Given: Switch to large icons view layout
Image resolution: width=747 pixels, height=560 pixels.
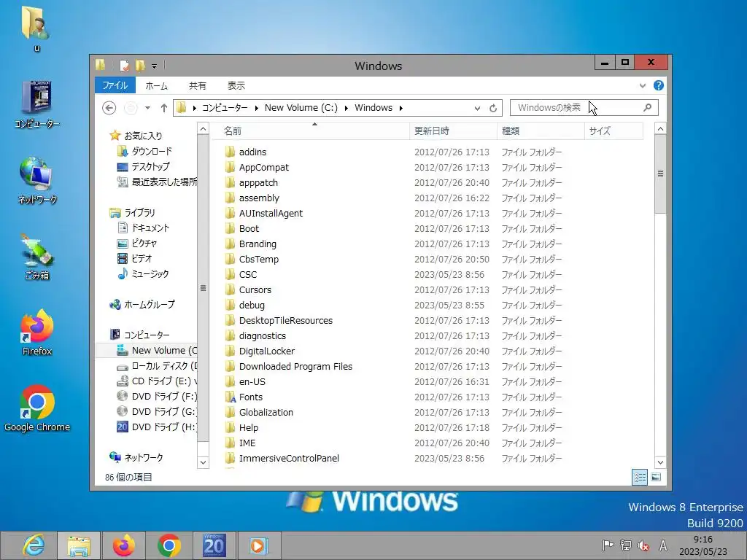Looking at the screenshot, I should tap(656, 477).
